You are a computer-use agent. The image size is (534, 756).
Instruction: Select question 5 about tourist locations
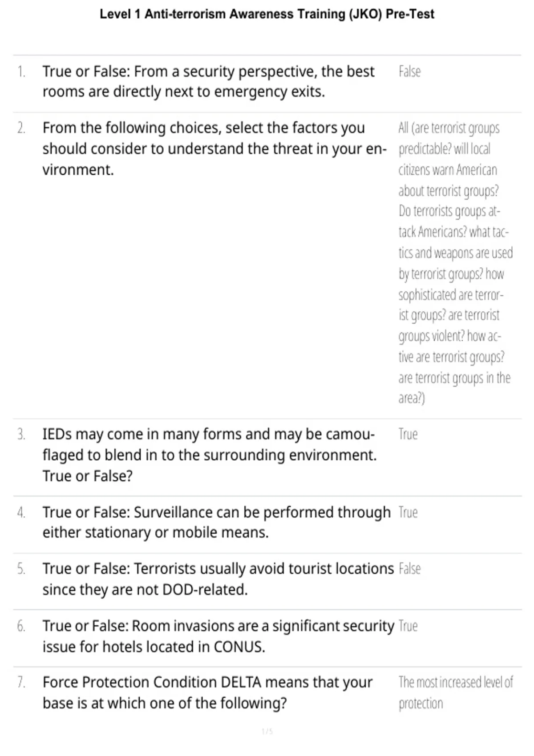pyautogui.click(x=218, y=579)
